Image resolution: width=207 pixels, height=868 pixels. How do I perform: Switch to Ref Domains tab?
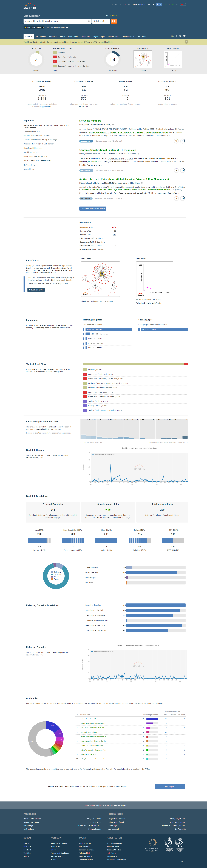(41, 36)
